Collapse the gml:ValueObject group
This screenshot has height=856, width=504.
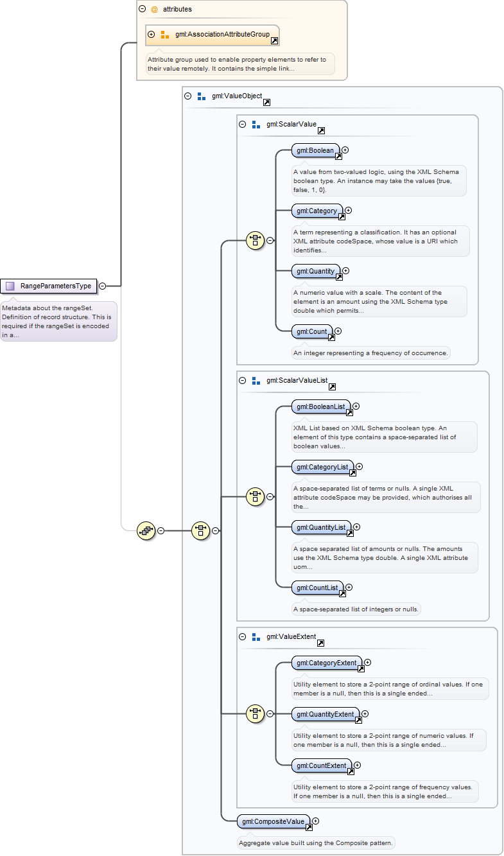tap(187, 96)
